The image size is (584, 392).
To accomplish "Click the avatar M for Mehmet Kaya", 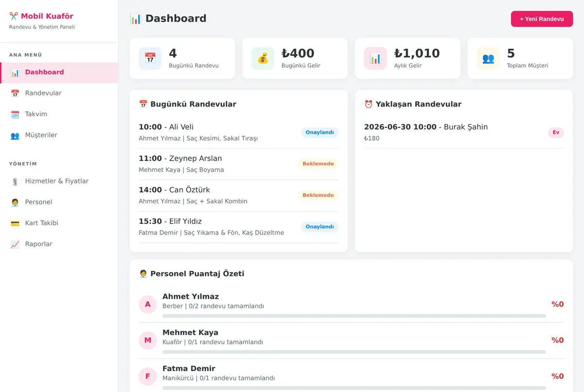I will click(148, 340).
